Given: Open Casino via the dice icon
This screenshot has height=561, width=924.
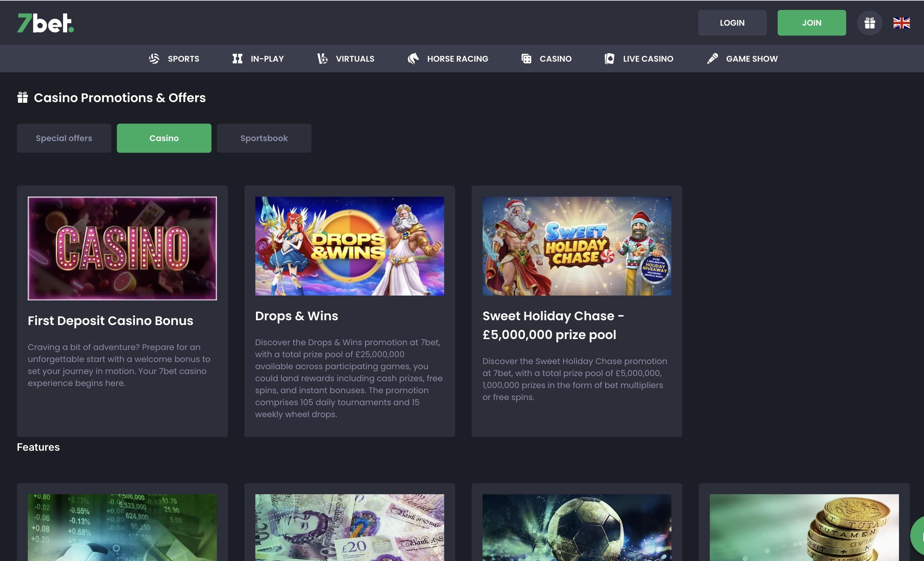Looking at the screenshot, I should tap(526, 59).
